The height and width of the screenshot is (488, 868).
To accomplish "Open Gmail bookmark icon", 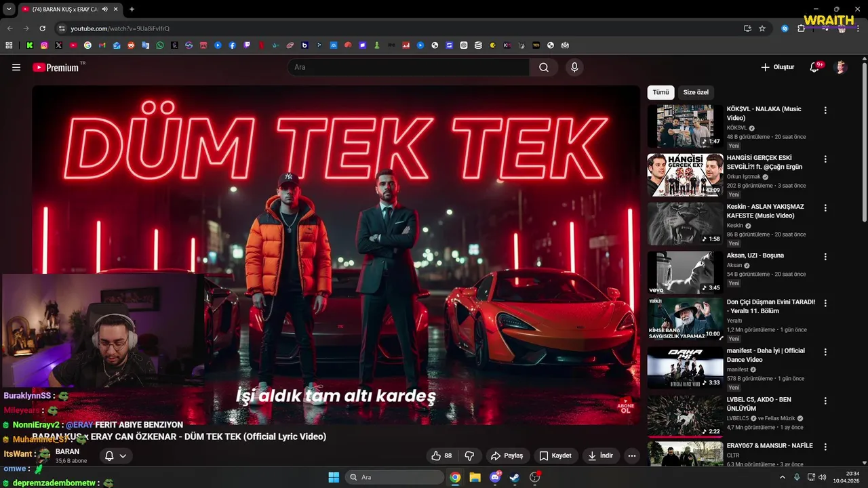I will pos(102,45).
